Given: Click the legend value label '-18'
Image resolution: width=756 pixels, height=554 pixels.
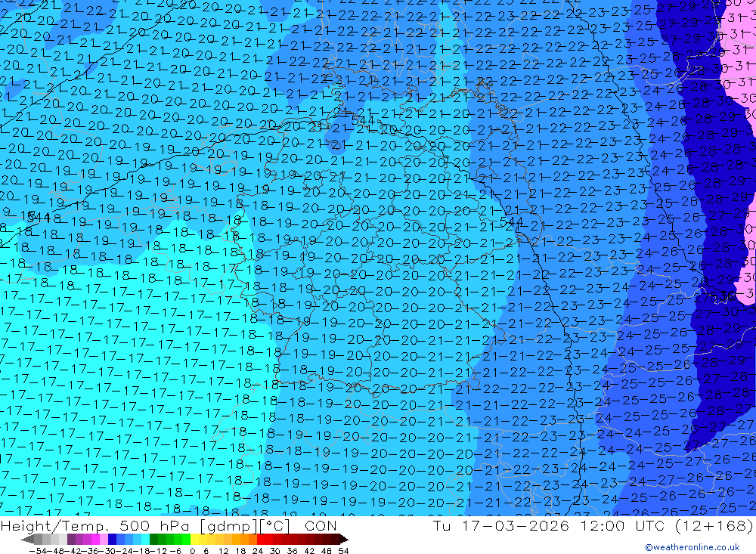Looking at the screenshot, I should pyautogui.click(x=141, y=551).
